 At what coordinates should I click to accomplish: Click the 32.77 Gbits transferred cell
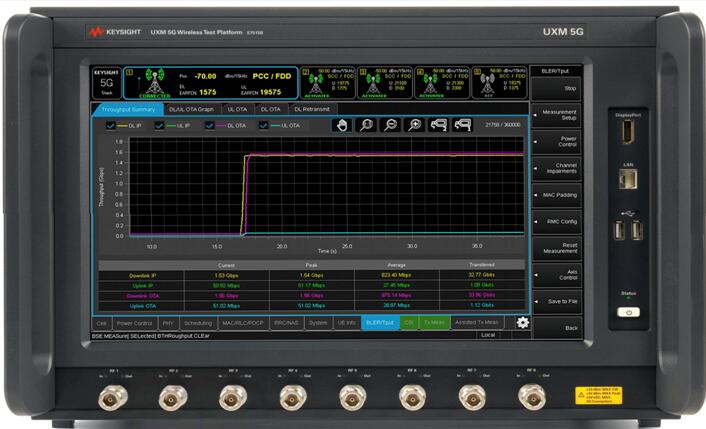point(481,275)
